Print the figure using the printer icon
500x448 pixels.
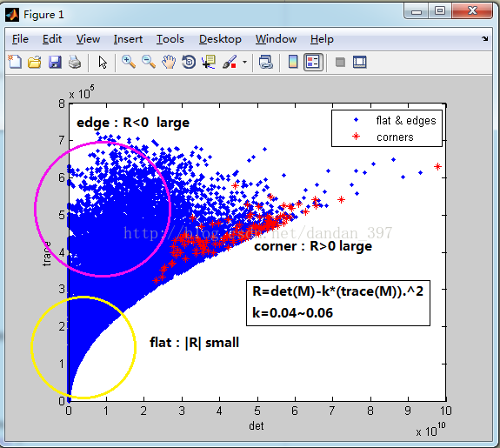point(75,62)
